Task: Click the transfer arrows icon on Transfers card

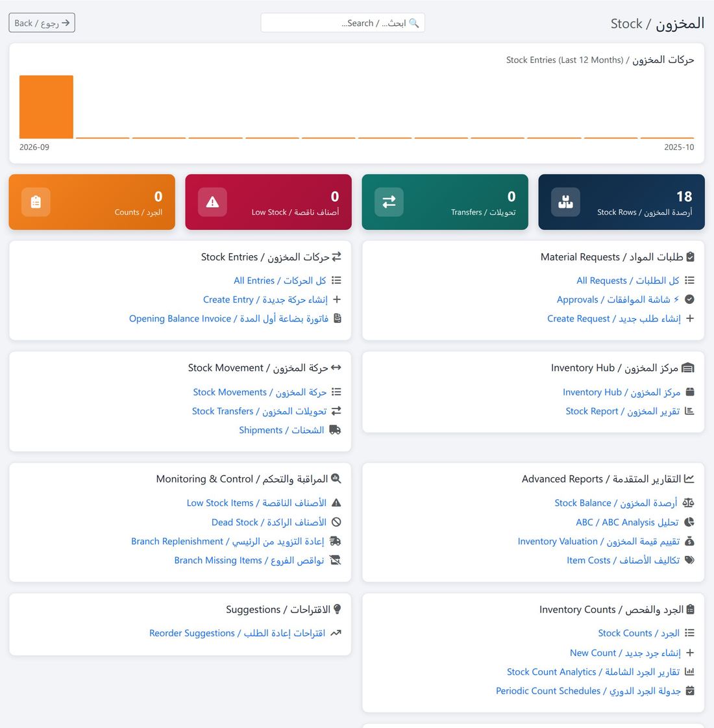Action: 389,202
